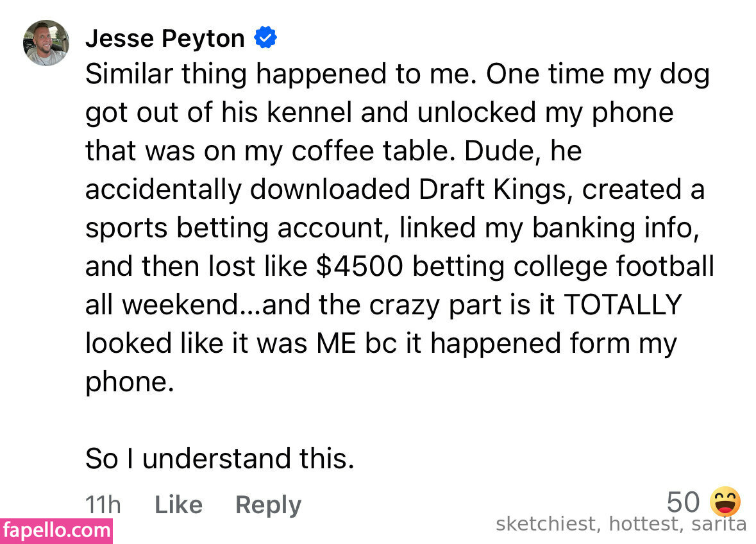This screenshot has width=756, height=544.
Task: Open the 11h comment timestamp
Action: click(x=103, y=505)
